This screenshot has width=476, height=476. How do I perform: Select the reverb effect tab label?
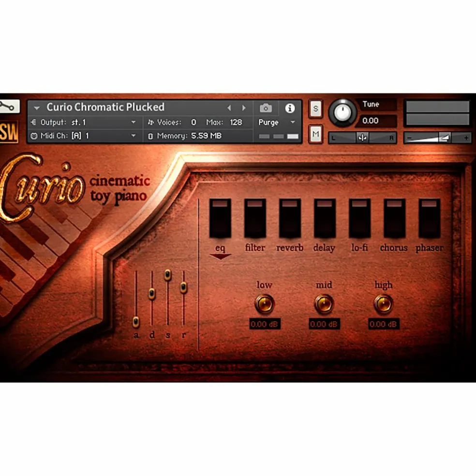(x=290, y=247)
